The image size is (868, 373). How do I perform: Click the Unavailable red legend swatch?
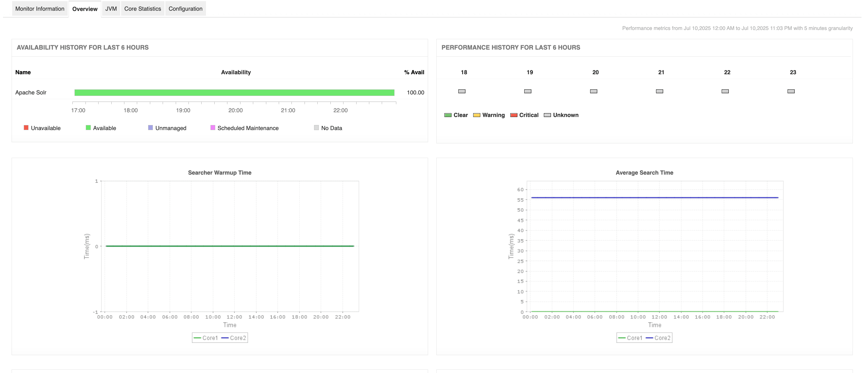(26, 128)
